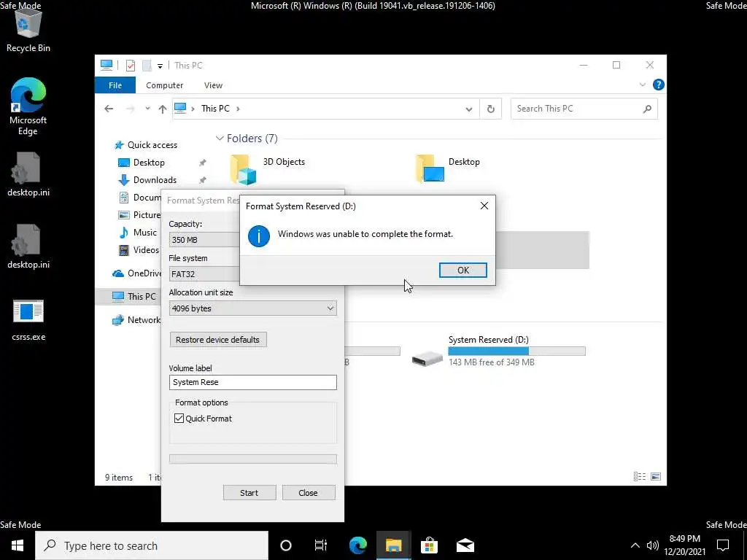
Task: Select Quick access in navigation pane
Action: point(146,145)
